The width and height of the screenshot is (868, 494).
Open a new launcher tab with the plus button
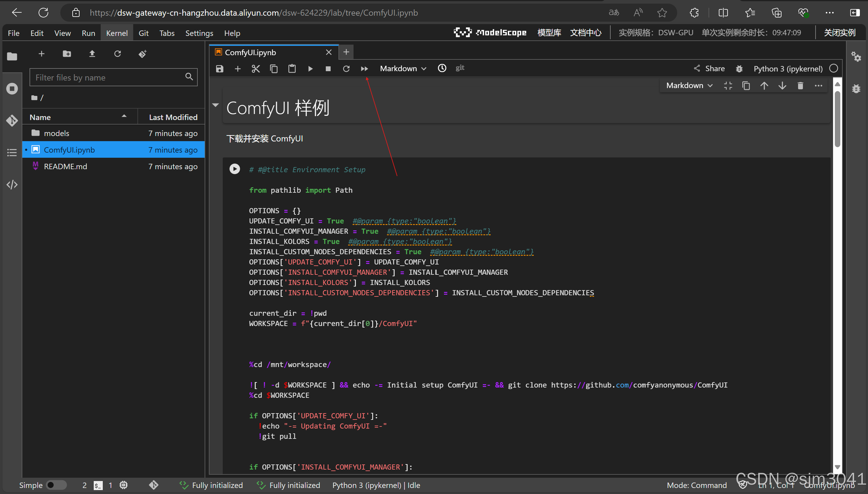[346, 52]
